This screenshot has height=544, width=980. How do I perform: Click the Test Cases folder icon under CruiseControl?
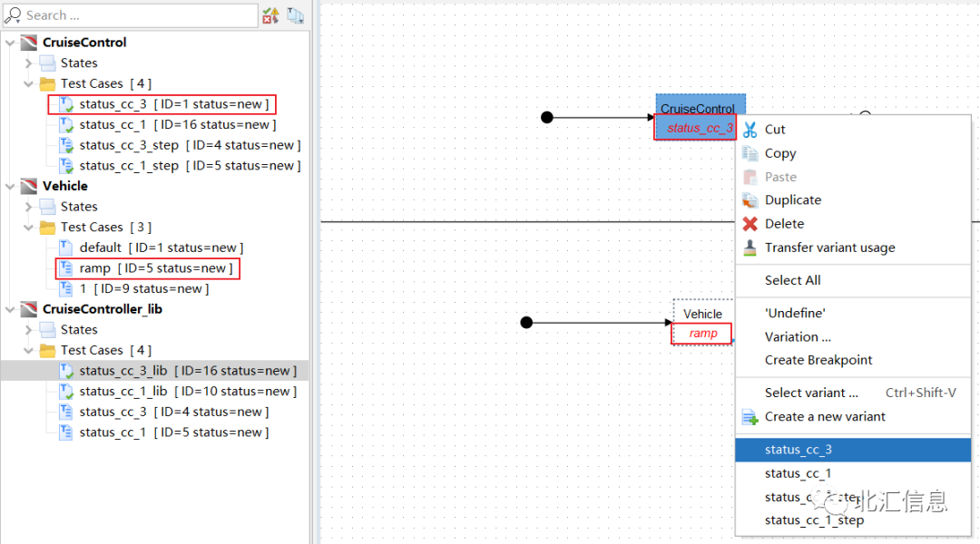47,83
